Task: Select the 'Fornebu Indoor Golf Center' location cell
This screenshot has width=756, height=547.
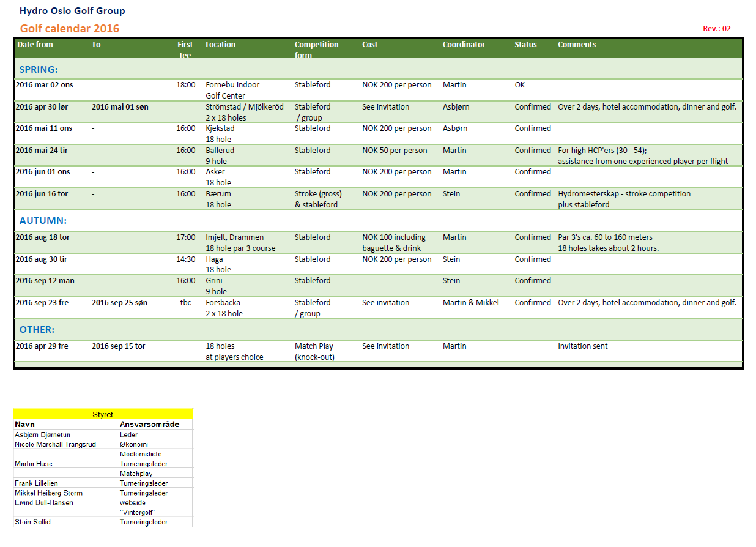Action: point(232,91)
